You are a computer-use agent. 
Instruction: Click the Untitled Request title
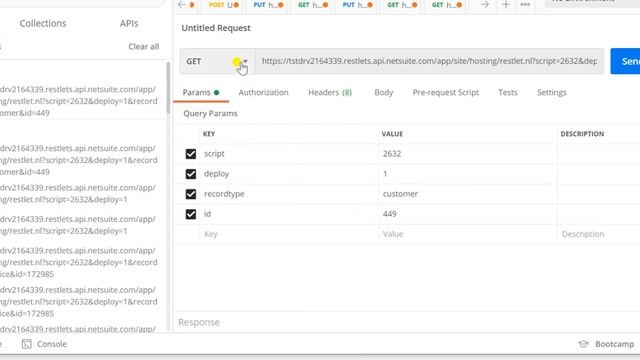pyautogui.click(x=216, y=28)
